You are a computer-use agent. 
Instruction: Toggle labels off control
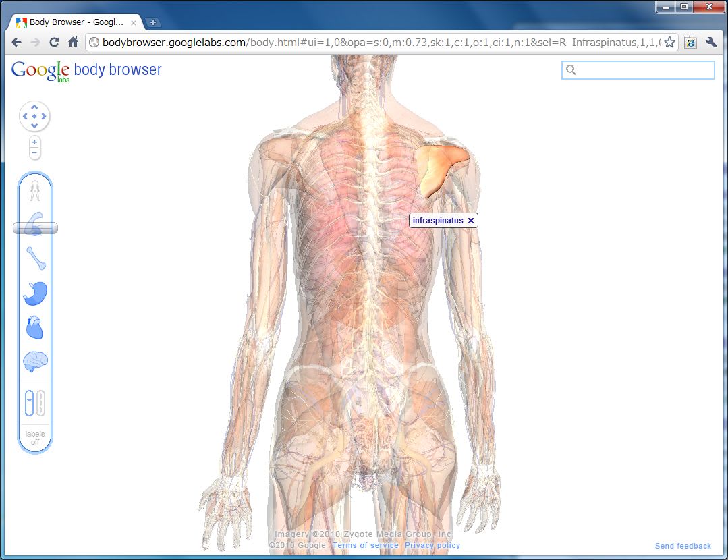(35, 438)
